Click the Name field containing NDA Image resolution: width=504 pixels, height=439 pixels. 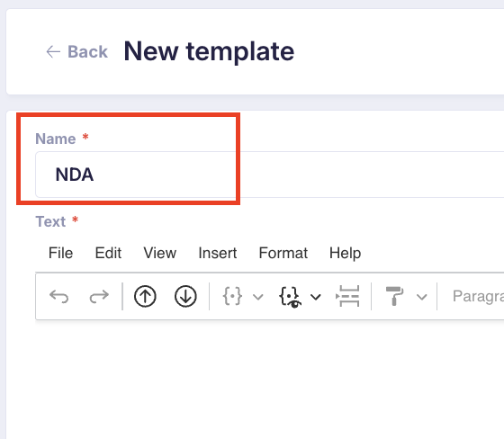[270, 175]
